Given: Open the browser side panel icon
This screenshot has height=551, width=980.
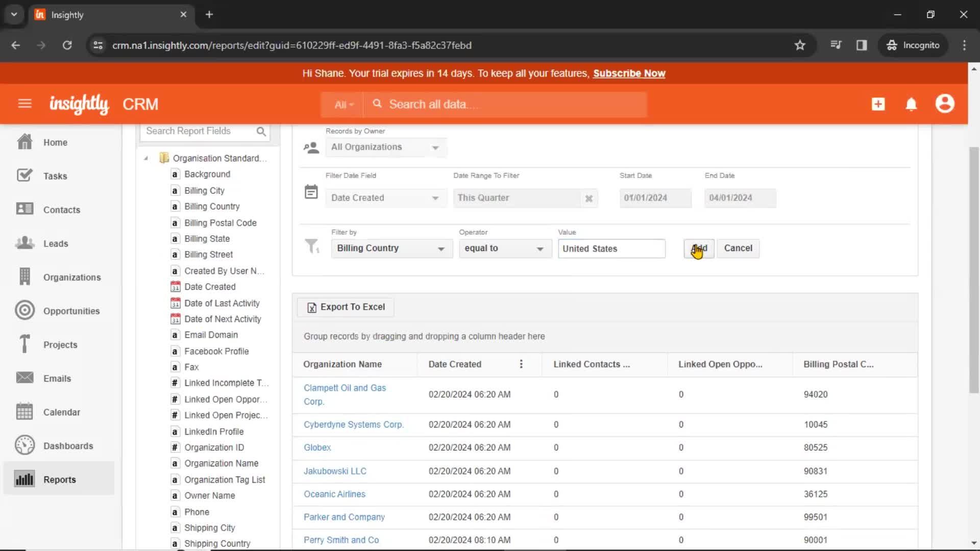Looking at the screenshot, I should click(x=862, y=45).
